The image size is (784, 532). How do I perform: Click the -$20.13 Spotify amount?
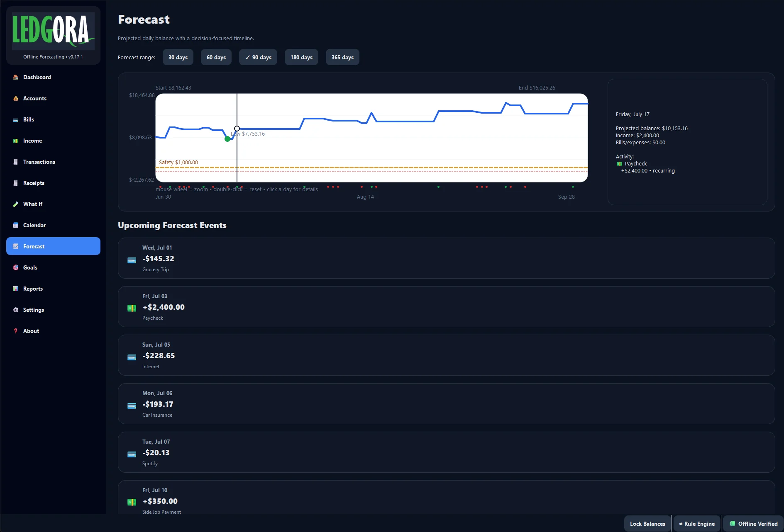click(156, 453)
